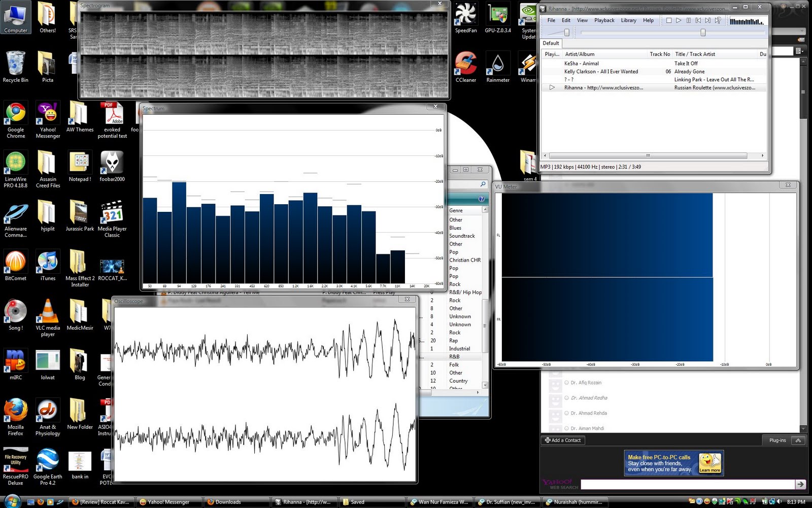
Task: Open the Jurassic Park folder icon
Action: [80, 216]
